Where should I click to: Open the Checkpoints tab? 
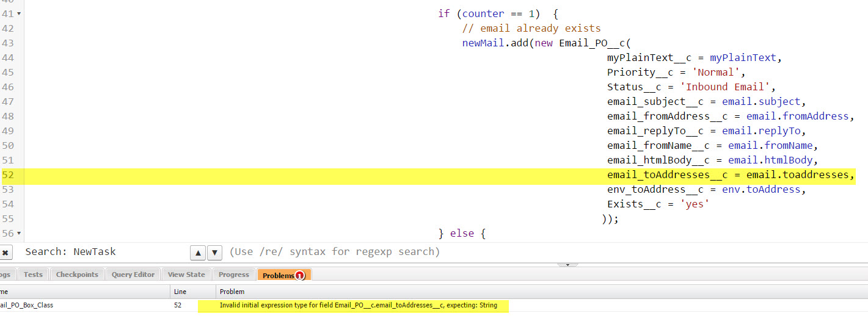click(x=77, y=275)
